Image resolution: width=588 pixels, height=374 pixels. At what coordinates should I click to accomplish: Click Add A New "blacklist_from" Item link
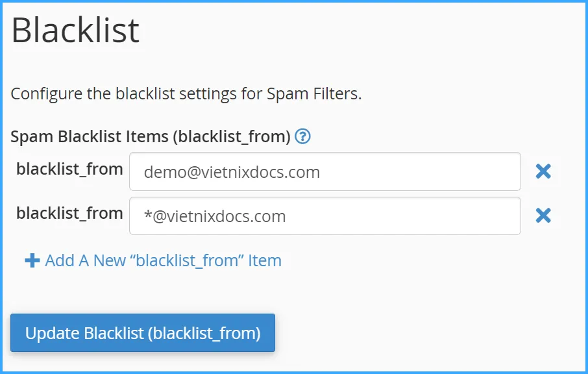[163, 261]
